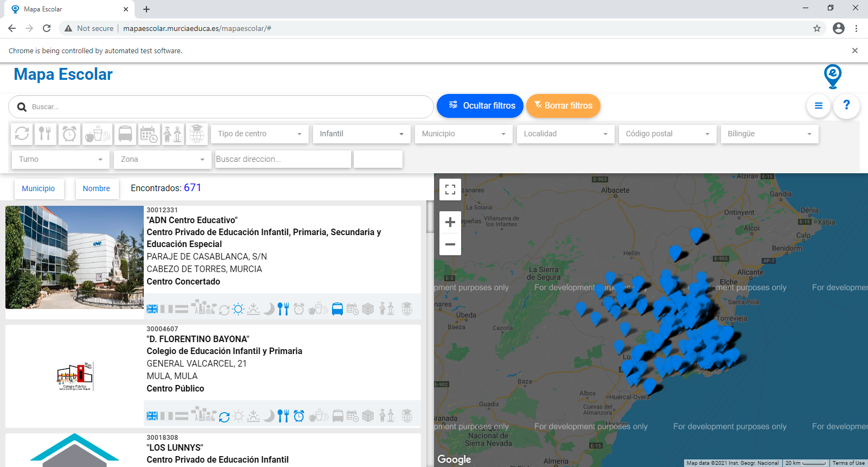Click blue refresh icon in Florentino Bayona row
868x467 pixels.
click(x=224, y=416)
